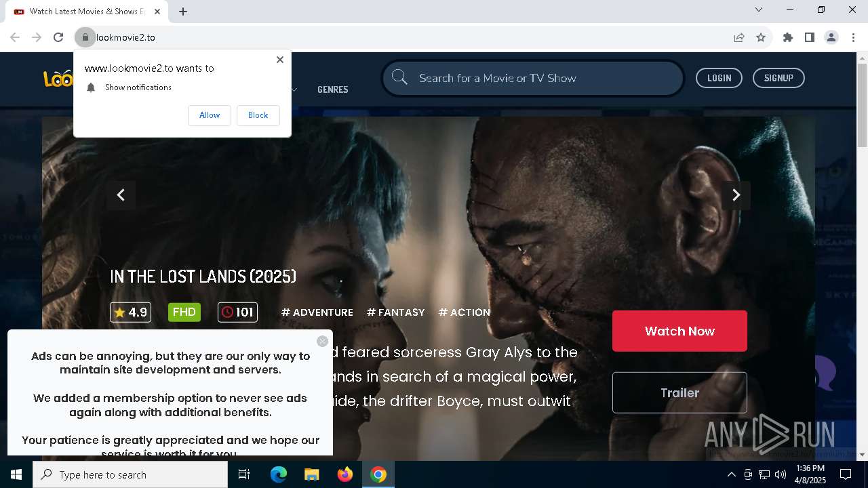
Task: Toggle the browser side panel icon
Action: tap(810, 37)
